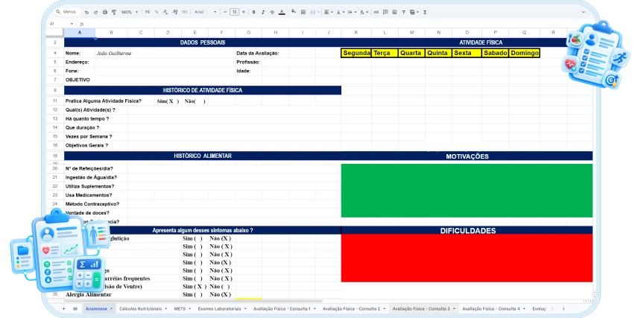The image size is (644, 318).
Task: Click the insert link icon
Action: click(376, 13)
